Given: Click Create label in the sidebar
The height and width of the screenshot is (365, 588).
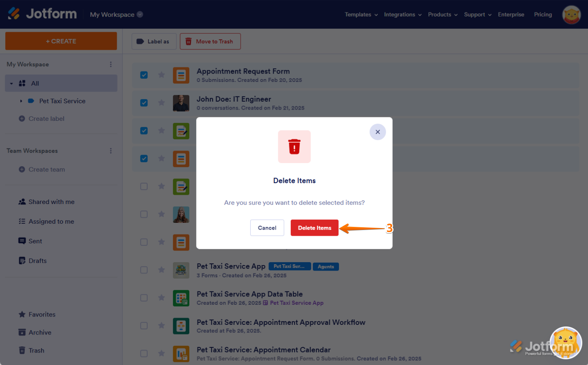Looking at the screenshot, I should tap(42, 119).
